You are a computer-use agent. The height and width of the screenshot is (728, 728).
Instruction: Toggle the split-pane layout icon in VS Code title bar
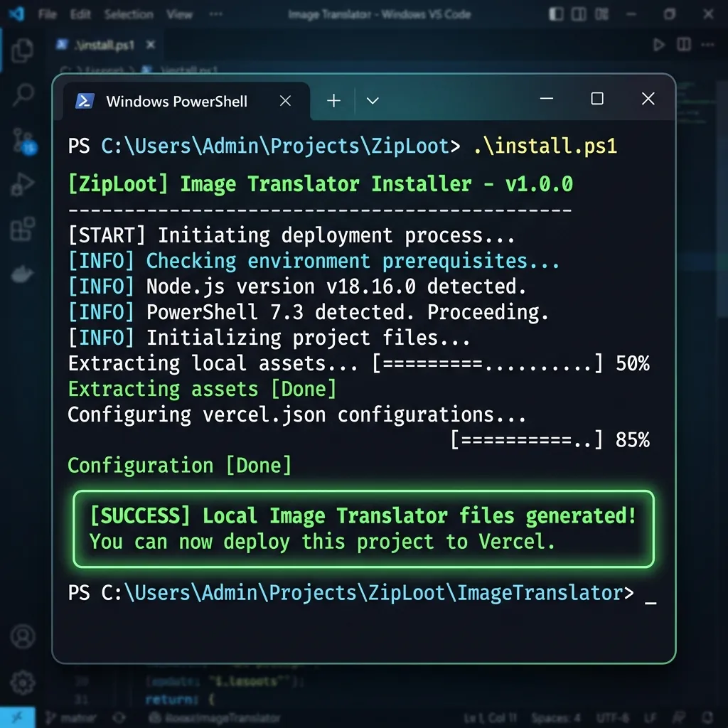(x=579, y=14)
